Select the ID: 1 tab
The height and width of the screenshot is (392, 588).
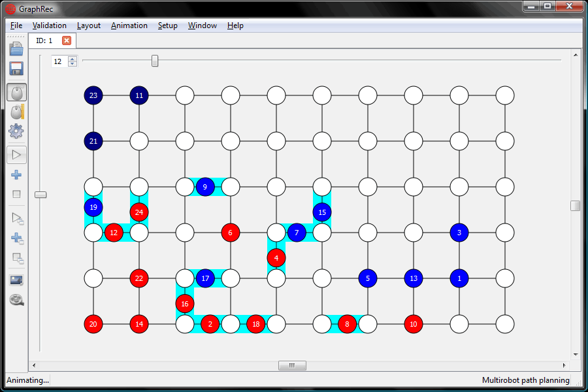(52, 41)
